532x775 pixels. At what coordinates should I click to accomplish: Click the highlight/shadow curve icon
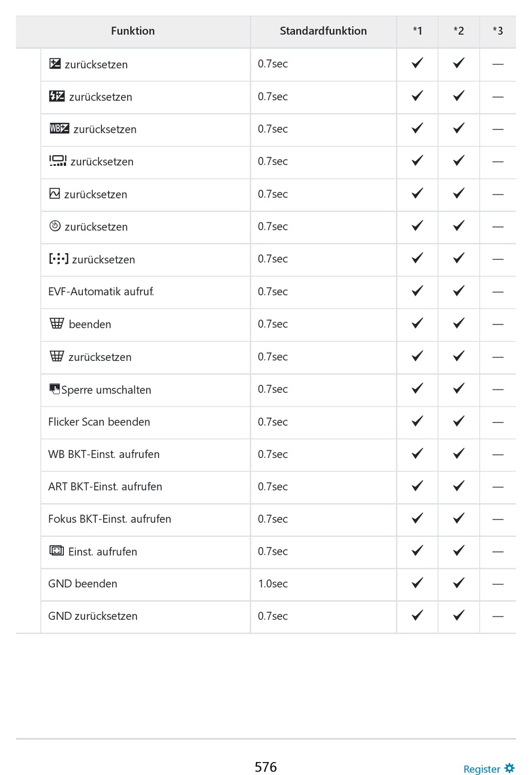(54, 193)
